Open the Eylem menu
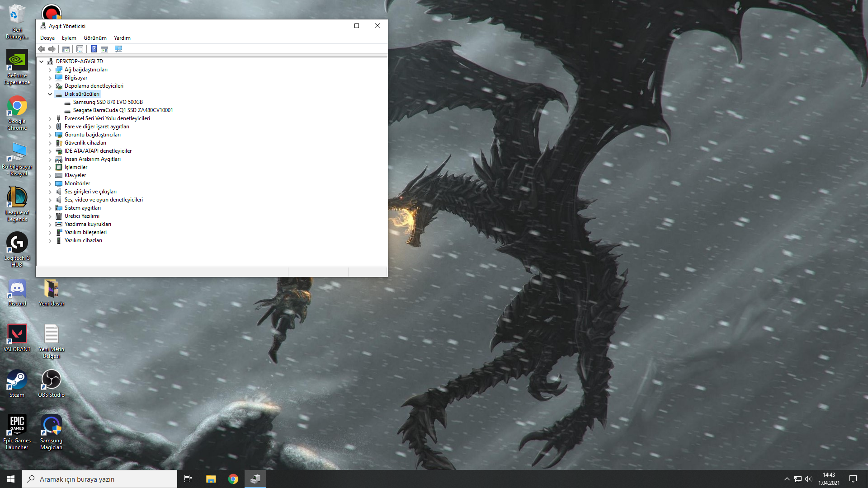 click(69, 38)
